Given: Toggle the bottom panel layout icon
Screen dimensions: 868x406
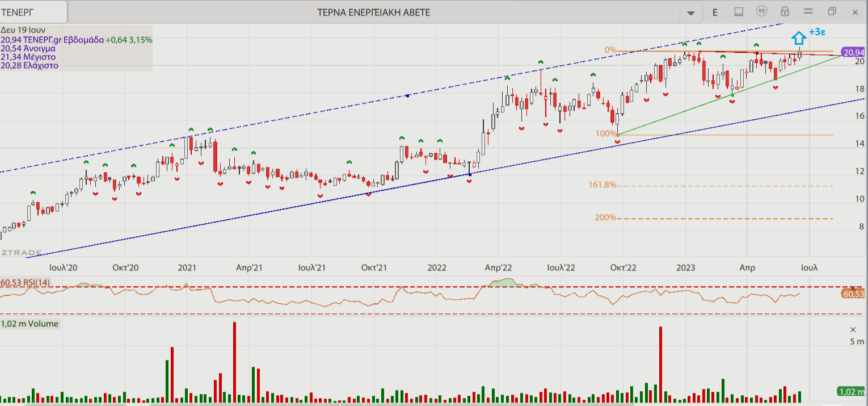Looking at the screenshot, I should pyautogui.click(x=739, y=12).
